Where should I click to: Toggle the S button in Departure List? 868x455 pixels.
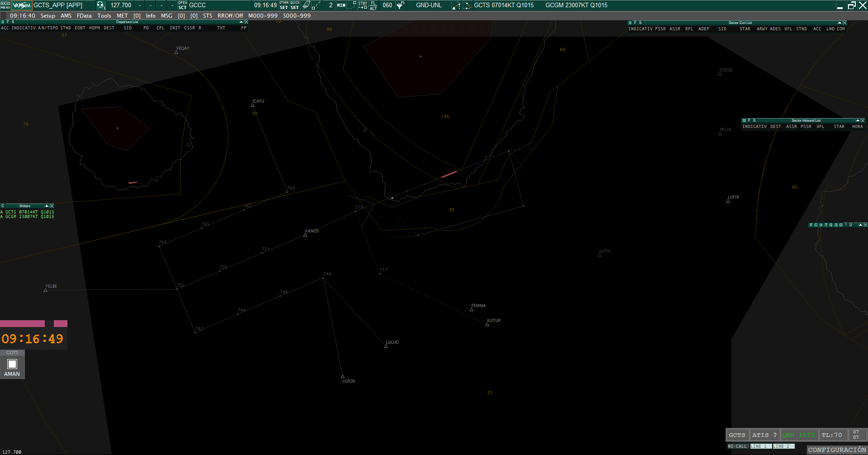[13, 22]
